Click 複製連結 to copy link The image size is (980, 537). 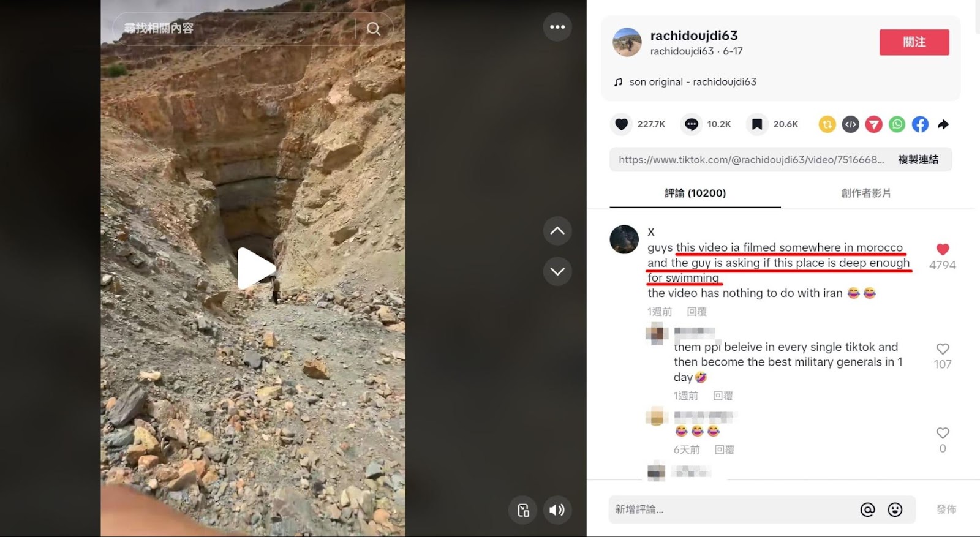(918, 160)
